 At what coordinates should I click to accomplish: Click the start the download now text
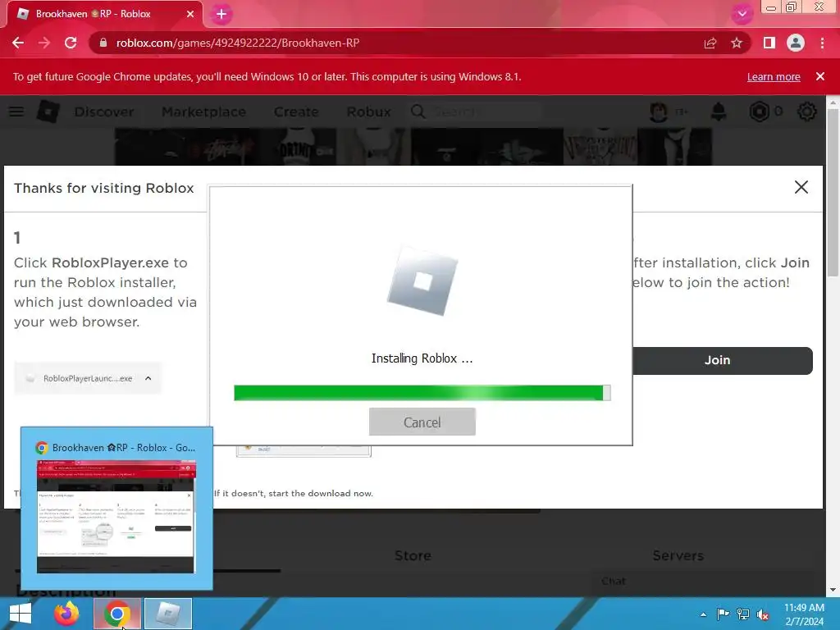[321, 493]
